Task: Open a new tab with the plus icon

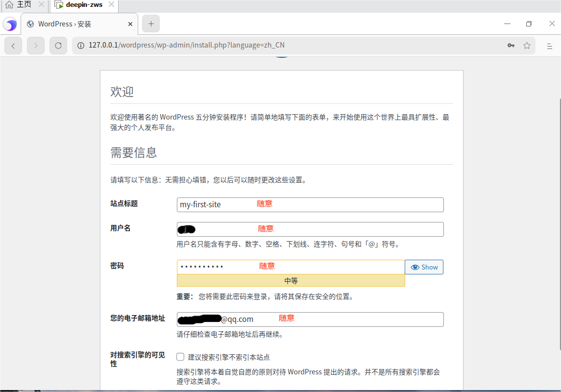Action: coord(150,23)
